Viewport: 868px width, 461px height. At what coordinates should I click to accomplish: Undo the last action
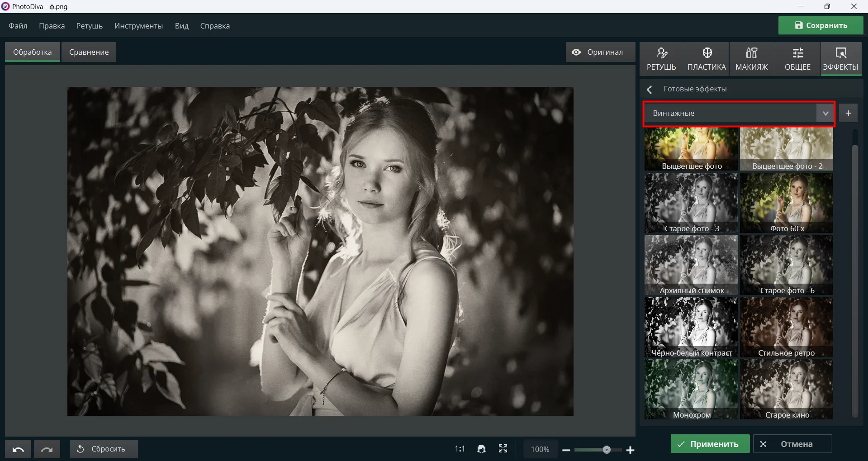(x=18, y=449)
